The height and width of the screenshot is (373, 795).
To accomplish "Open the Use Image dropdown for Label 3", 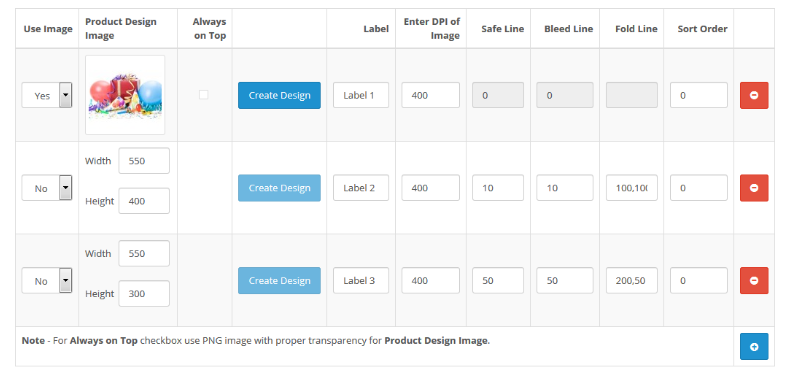I will click(47, 281).
